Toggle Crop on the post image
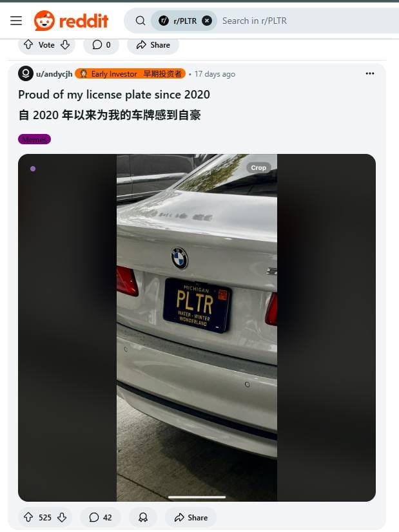Viewport: 399px width, 532px height. tap(258, 167)
